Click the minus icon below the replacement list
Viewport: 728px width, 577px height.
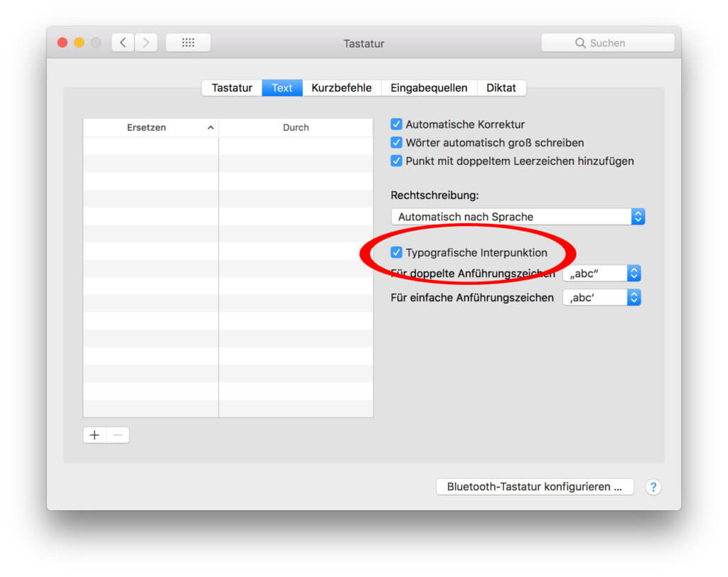117,434
